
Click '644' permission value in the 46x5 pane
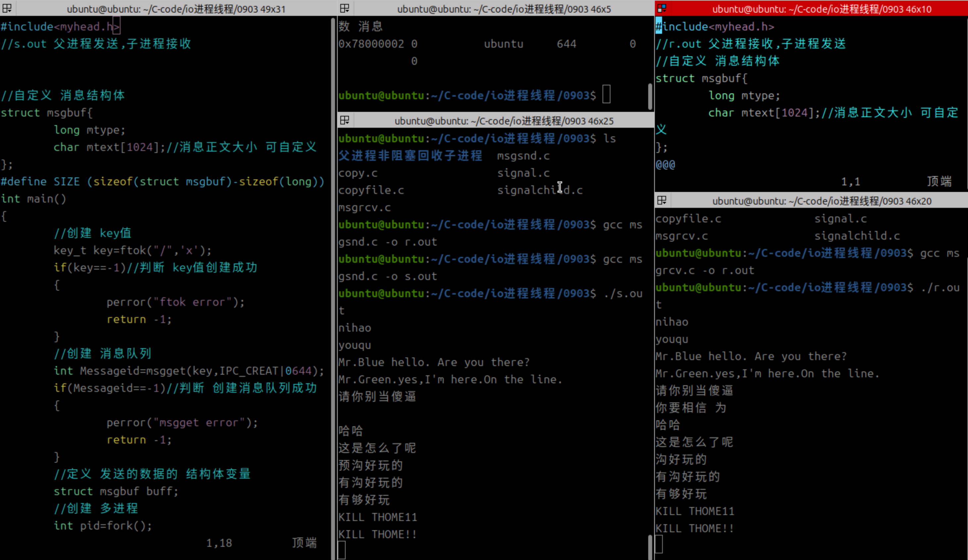(x=566, y=44)
